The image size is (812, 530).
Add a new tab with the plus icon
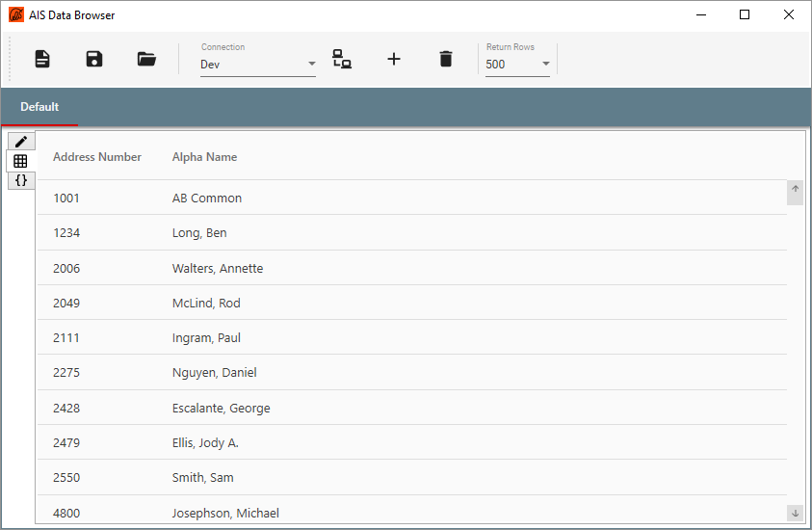pos(394,59)
